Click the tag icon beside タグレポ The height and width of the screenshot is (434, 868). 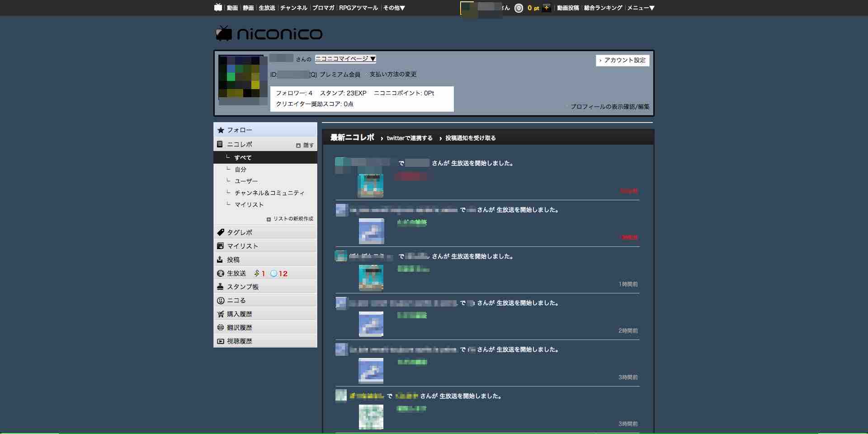click(221, 232)
